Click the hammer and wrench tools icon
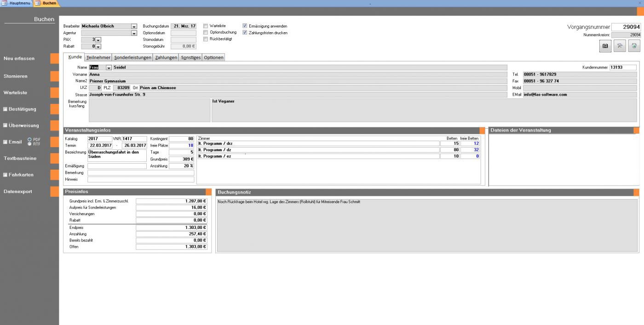Screen dimensions: 644x325 pos(620,46)
